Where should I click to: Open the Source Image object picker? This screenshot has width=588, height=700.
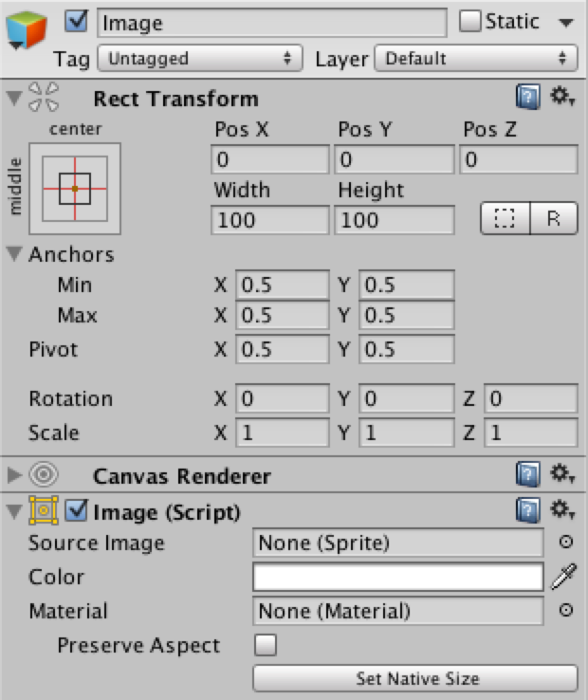tap(566, 543)
